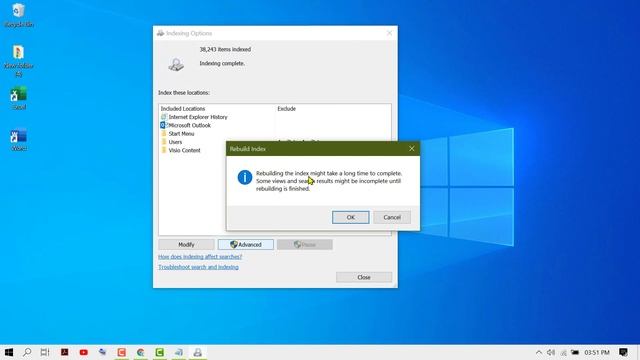Image resolution: width=640 pixels, height=360 pixels.
Task: Open the YouTube taskbar icon
Action: point(84,352)
